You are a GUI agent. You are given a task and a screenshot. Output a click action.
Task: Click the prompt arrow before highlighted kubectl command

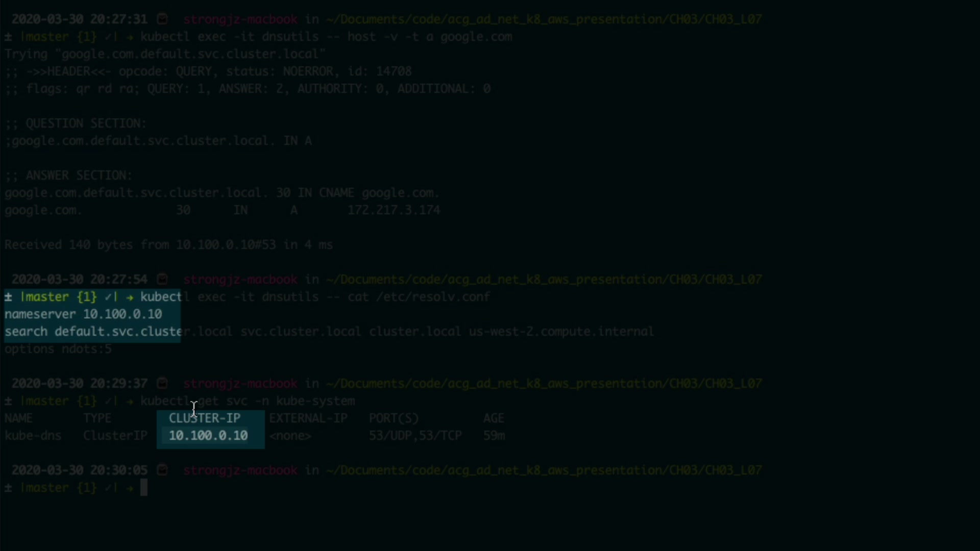pos(130,297)
